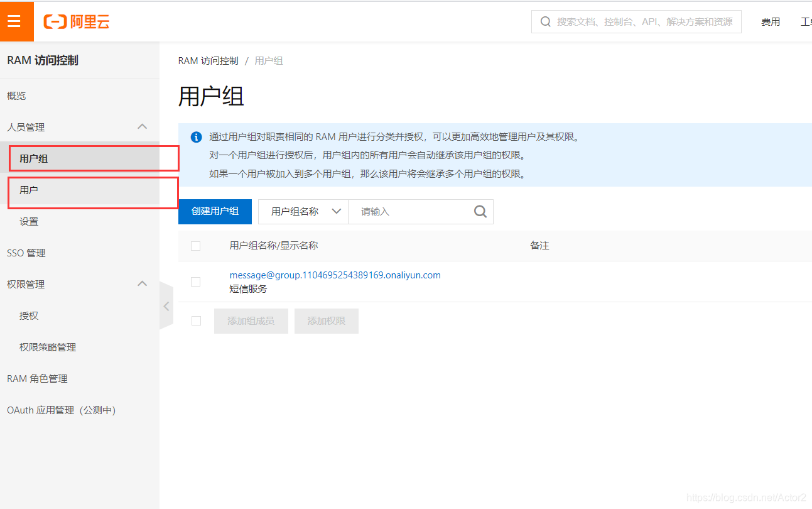
Task: Open the message@group user group link
Action: coord(335,275)
